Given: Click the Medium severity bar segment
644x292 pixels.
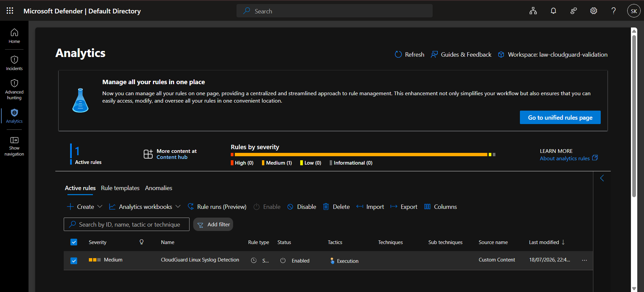Looking at the screenshot, I should pyautogui.click(x=361, y=155).
